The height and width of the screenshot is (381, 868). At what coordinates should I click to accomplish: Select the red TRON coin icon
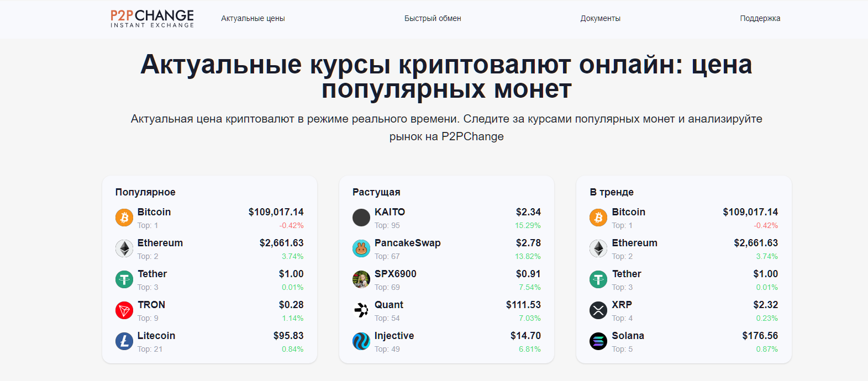point(124,310)
